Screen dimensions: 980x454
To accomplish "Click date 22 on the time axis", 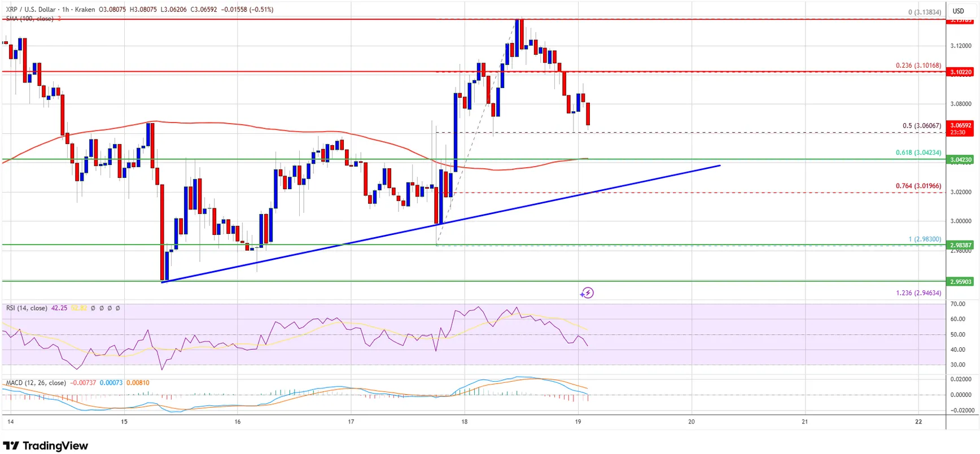I will pyautogui.click(x=919, y=422).
